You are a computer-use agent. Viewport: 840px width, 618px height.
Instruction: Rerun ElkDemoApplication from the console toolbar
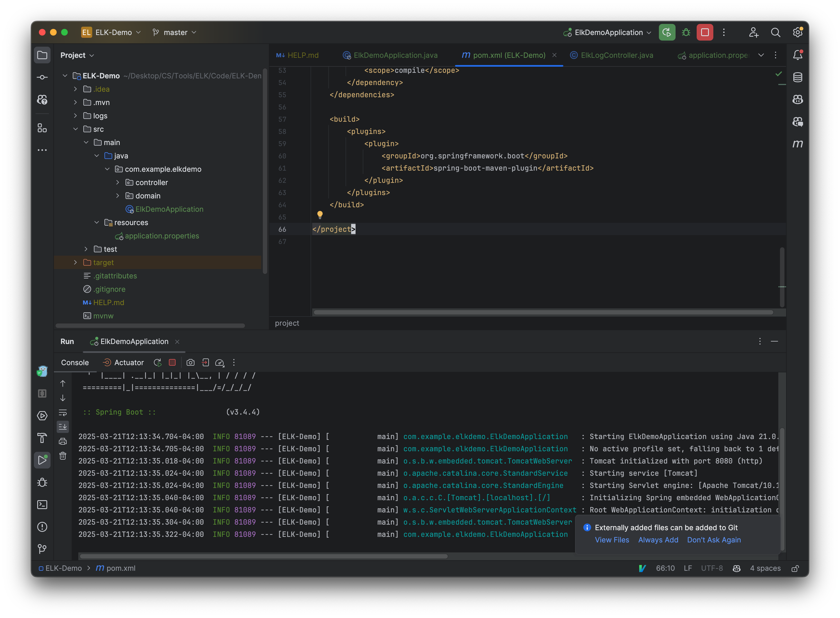coord(157,362)
